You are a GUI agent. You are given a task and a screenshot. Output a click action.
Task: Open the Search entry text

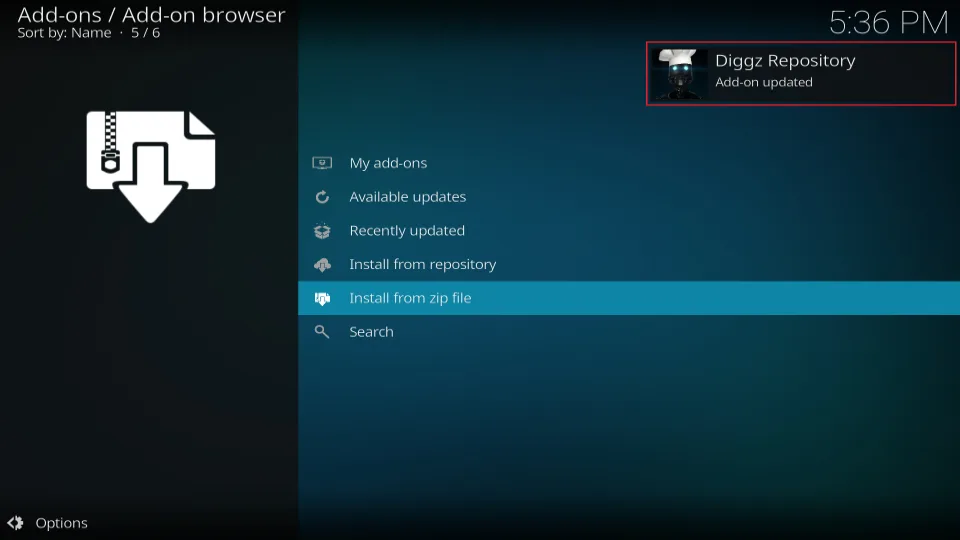(x=371, y=332)
